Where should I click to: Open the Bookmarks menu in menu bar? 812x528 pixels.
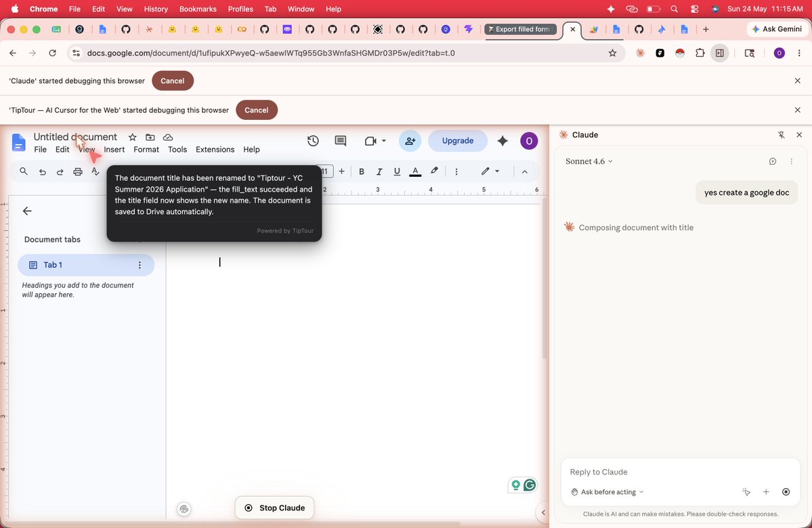tap(196, 9)
